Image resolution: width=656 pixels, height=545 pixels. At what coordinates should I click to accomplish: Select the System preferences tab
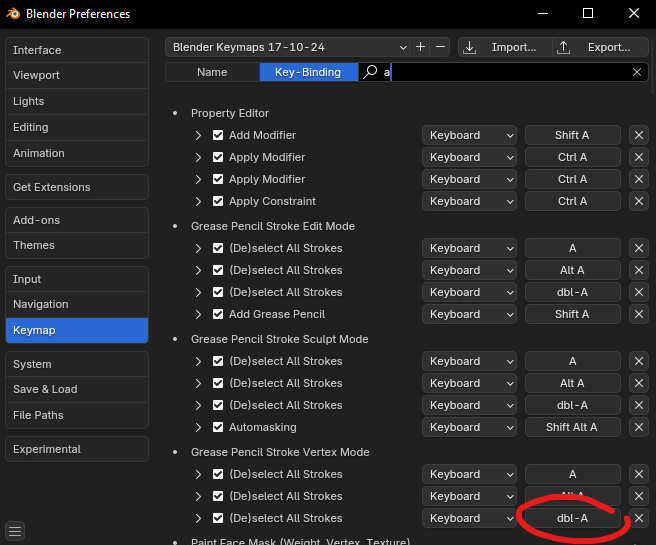[77, 364]
